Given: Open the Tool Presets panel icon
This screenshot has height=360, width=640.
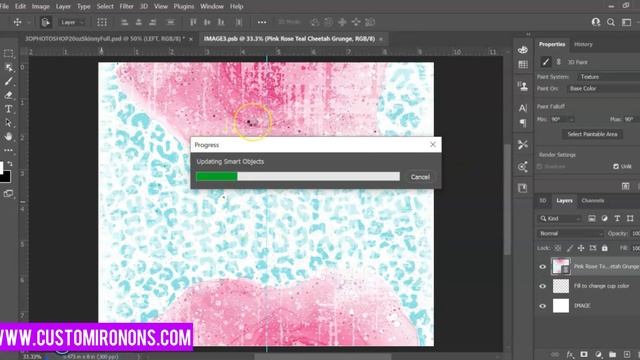Looking at the screenshot, I should pyautogui.click(x=523, y=144).
